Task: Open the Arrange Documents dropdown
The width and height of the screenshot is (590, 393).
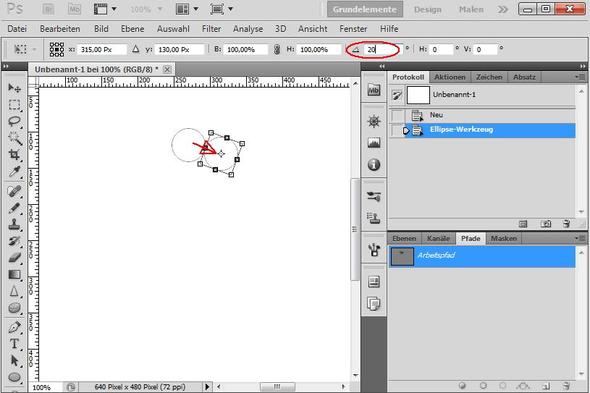Action: (x=187, y=9)
